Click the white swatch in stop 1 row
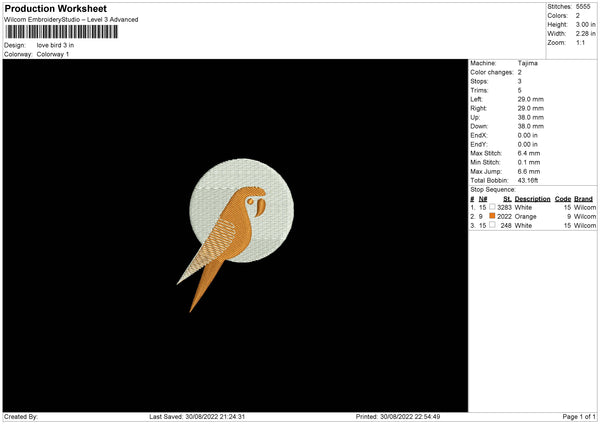Screen dimensions: 600x424 coord(492,207)
